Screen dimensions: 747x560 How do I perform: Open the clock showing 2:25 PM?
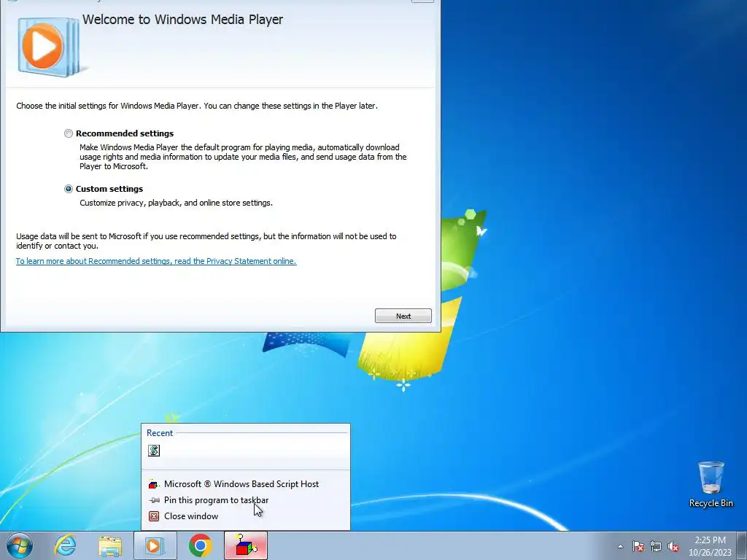click(x=710, y=540)
